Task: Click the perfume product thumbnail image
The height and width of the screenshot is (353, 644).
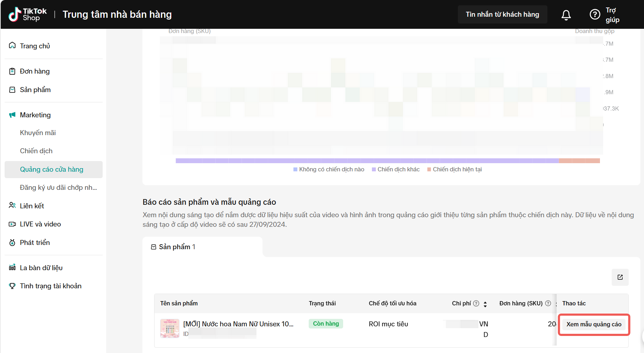Action: pos(169,328)
